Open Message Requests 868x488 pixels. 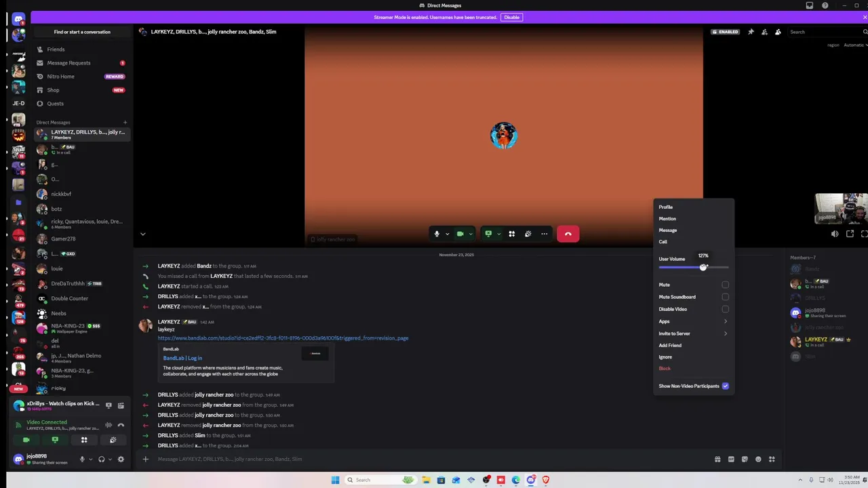pos(81,63)
